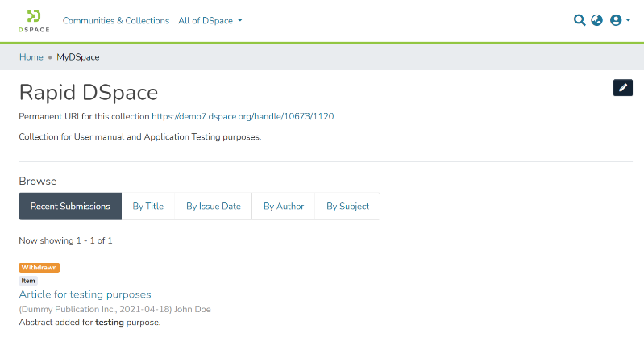Open the search magnifier icon
644x338 pixels.
pos(579,20)
